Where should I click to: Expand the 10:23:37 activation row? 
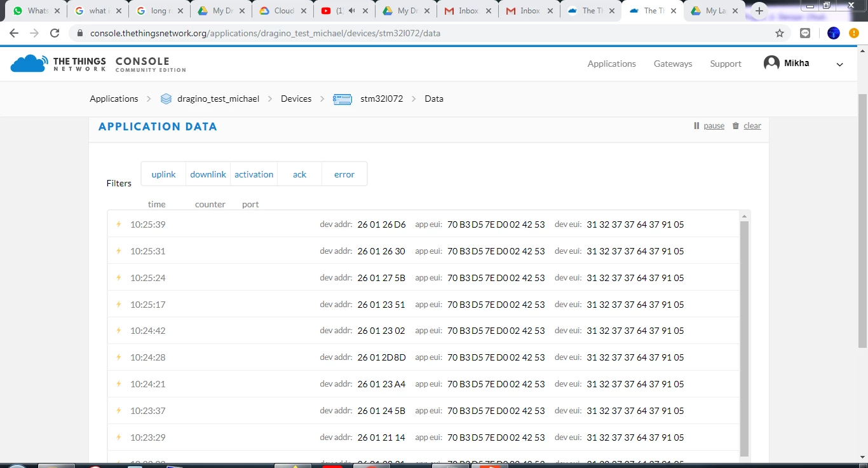click(x=423, y=411)
